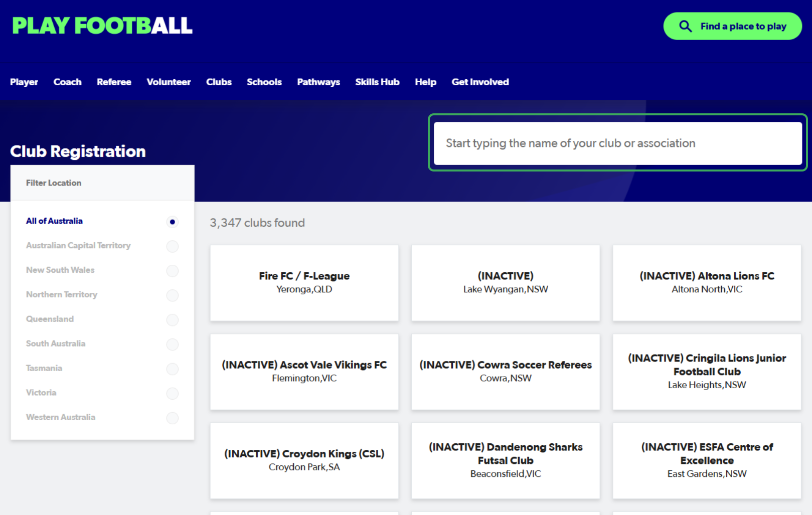Image resolution: width=812 pixels, height=515 pixels.
Task: Open ESFA Centre of Excellence card
Action: pos(707,460)
